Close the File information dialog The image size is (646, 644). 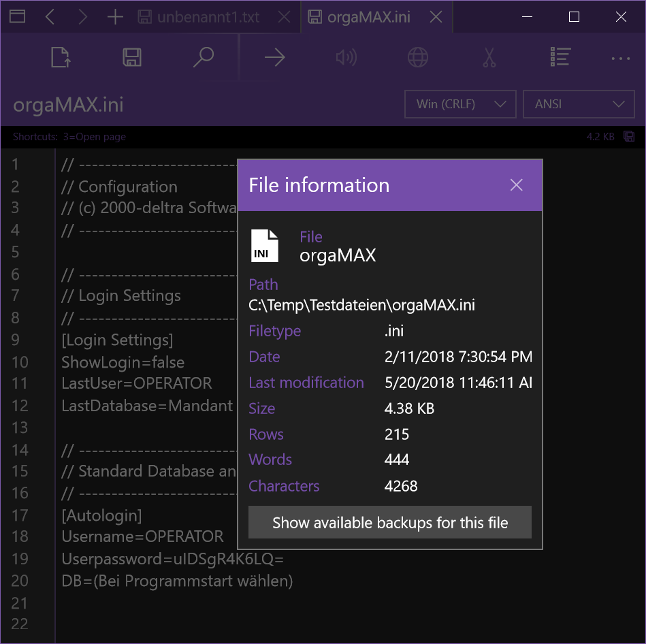tap(516, 185)
